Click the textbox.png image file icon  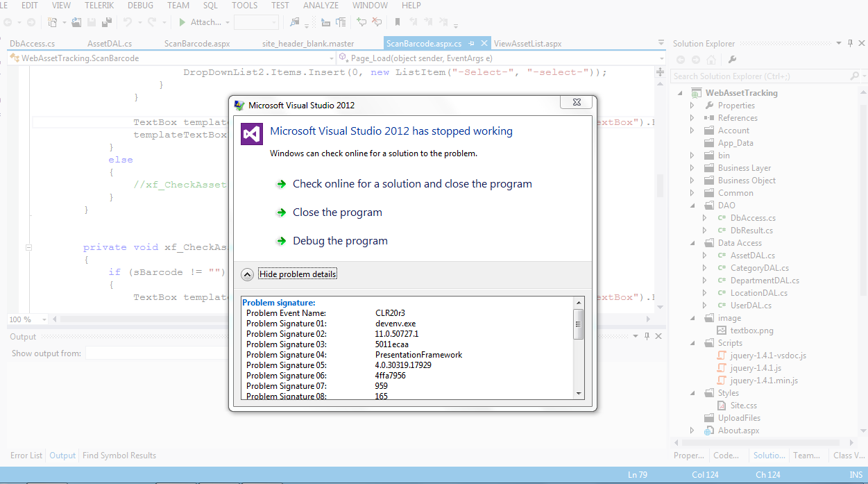722,331
